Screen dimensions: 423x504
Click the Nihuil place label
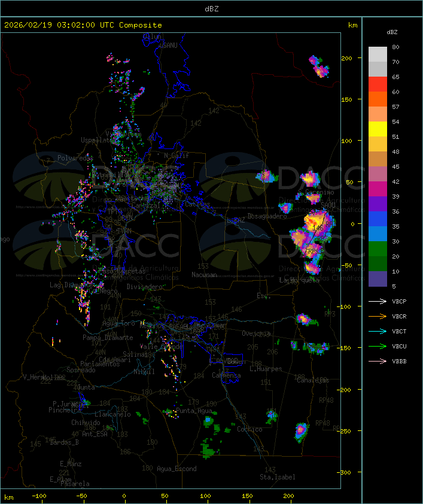tap(144, 372)
